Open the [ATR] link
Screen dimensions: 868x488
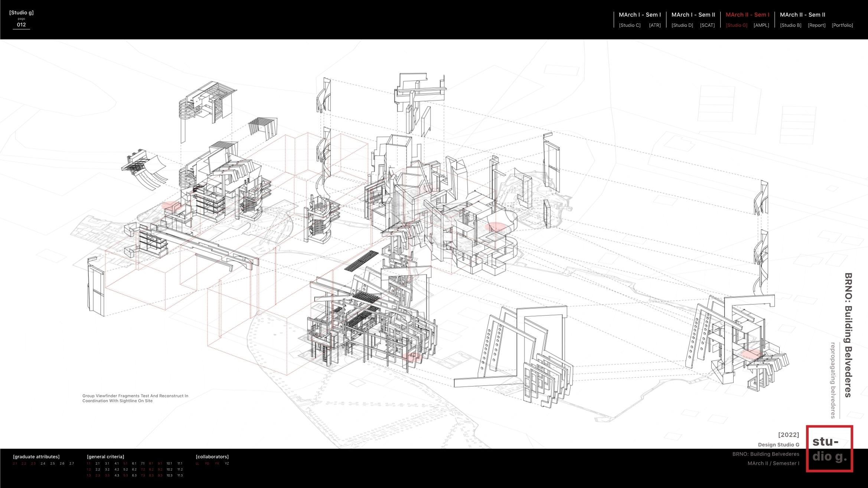[x=655, y=25]
